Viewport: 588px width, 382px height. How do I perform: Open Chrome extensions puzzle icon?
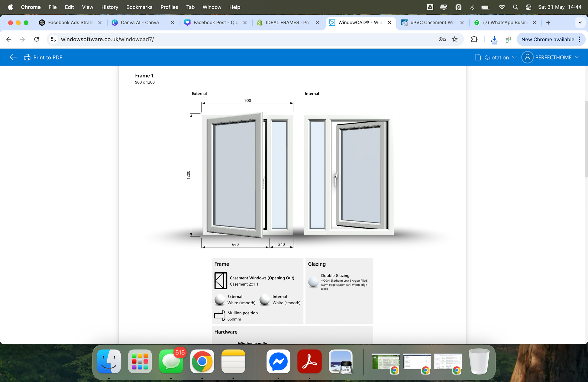coord(474,39)
